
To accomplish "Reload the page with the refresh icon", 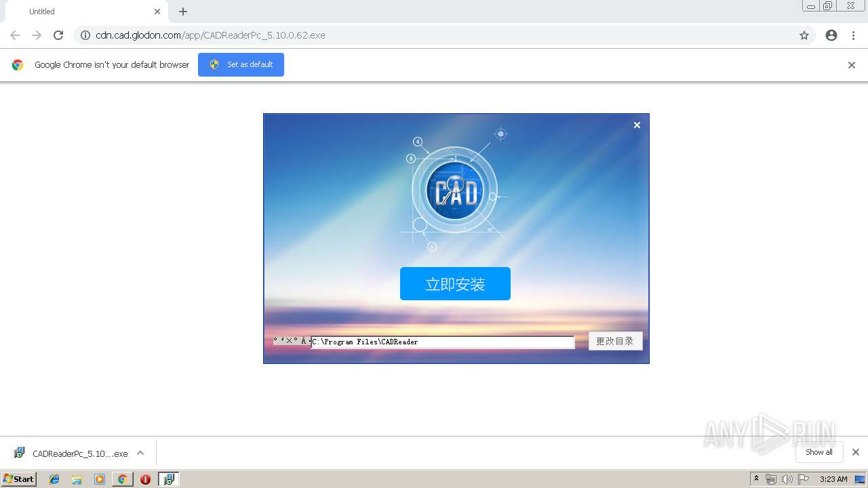I will point(58,35).
